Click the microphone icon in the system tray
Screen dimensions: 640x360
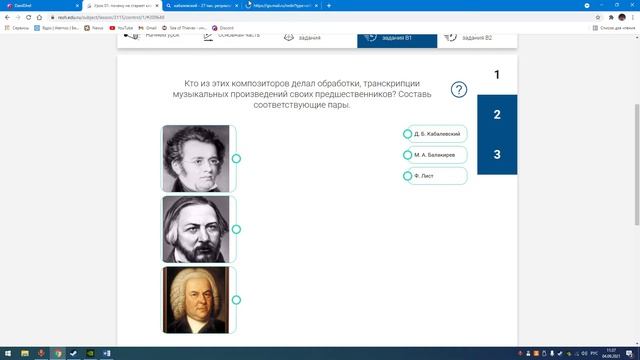(x=552, y=353)
